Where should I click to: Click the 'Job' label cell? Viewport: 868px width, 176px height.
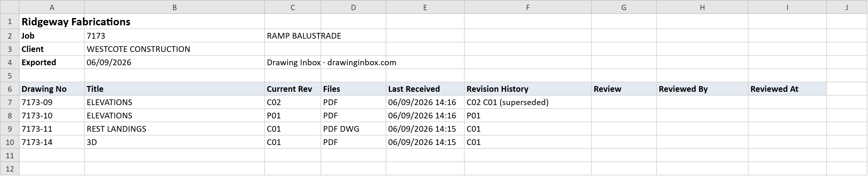click(52, 36)
